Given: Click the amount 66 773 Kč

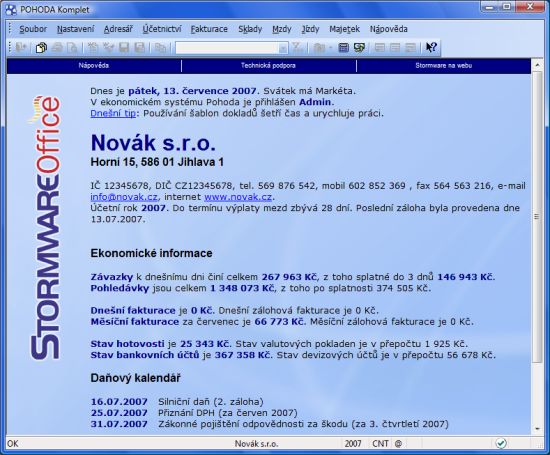Looking at the screenshot, I should (279, 322).
